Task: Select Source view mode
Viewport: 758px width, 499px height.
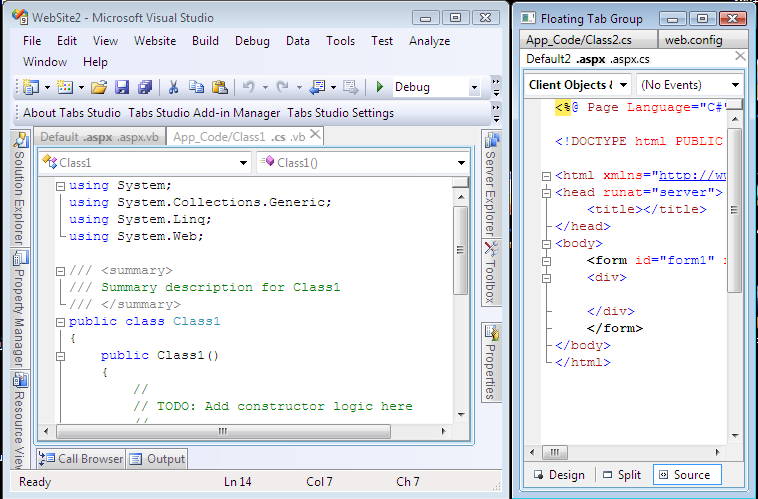Action: [x=686, y=475]
